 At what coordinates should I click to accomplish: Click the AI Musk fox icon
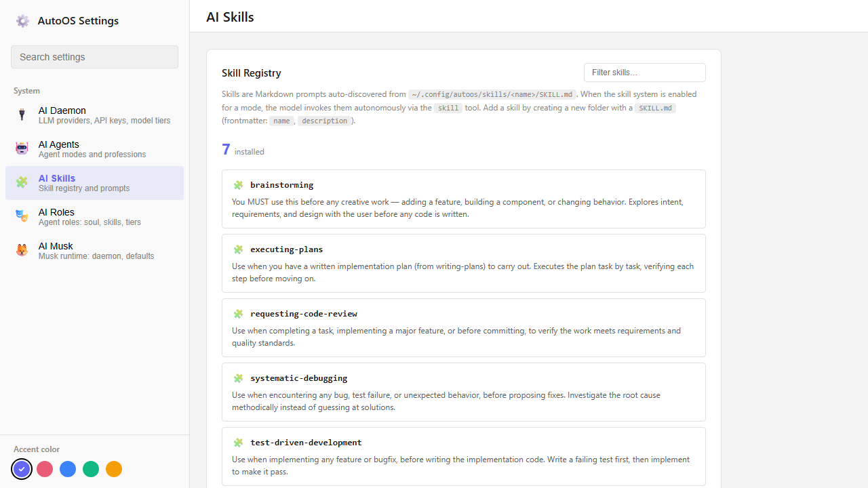pos(22,250)
